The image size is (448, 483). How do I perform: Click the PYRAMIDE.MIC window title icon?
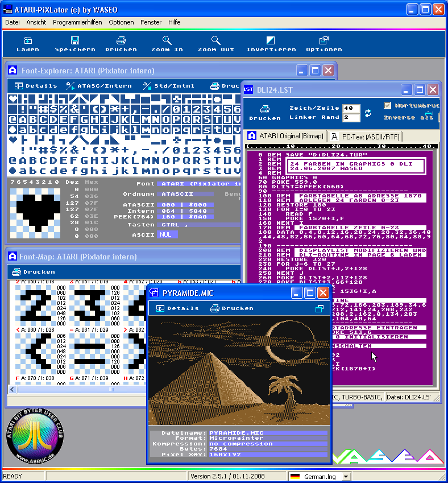pyautogui.click(x=154, y=292)
